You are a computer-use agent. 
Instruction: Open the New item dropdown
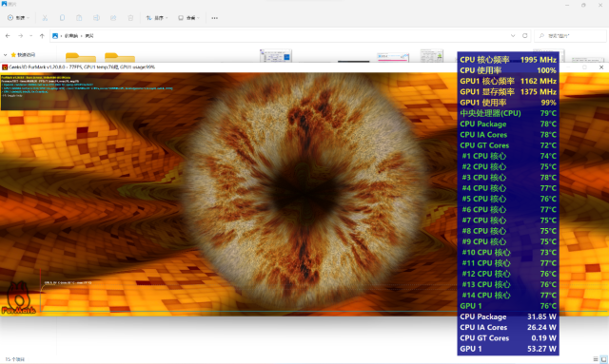coord(18,18)
